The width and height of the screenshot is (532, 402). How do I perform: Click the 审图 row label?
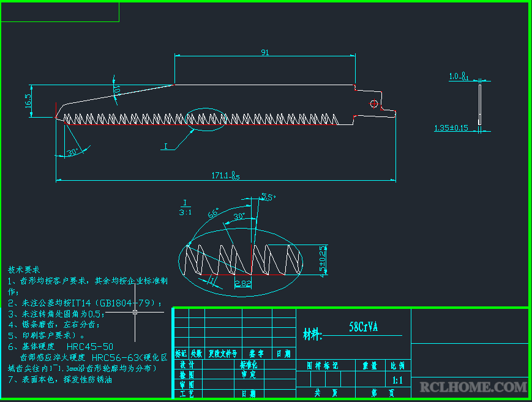click(x=187, y=384)
